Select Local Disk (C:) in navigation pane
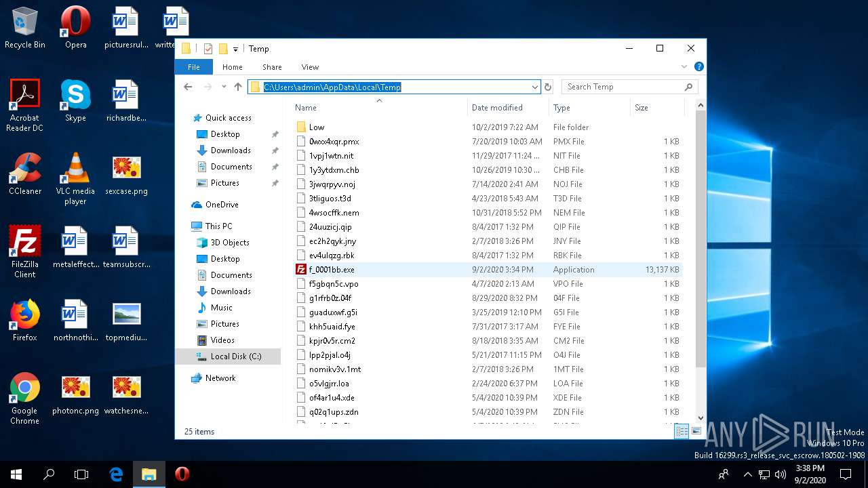This screenshot has width=868, height=488. tap(228, 357)
